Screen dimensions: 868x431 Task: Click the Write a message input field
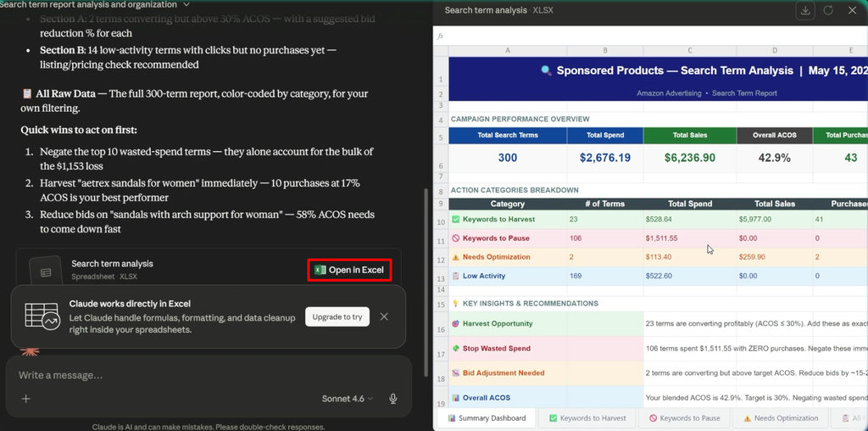pyautogui.click(x=209, y=375)
